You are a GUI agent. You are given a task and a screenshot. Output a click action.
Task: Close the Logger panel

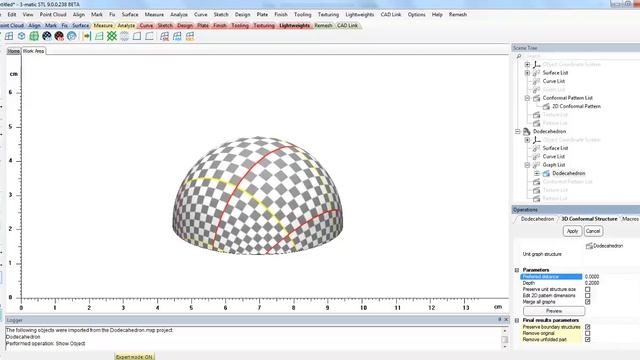pos(506,320)
